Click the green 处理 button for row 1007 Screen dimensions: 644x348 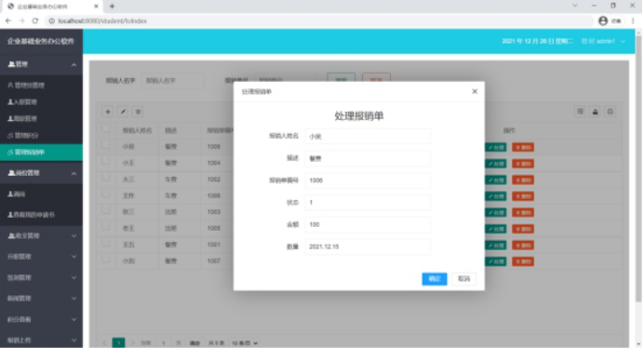496,261
